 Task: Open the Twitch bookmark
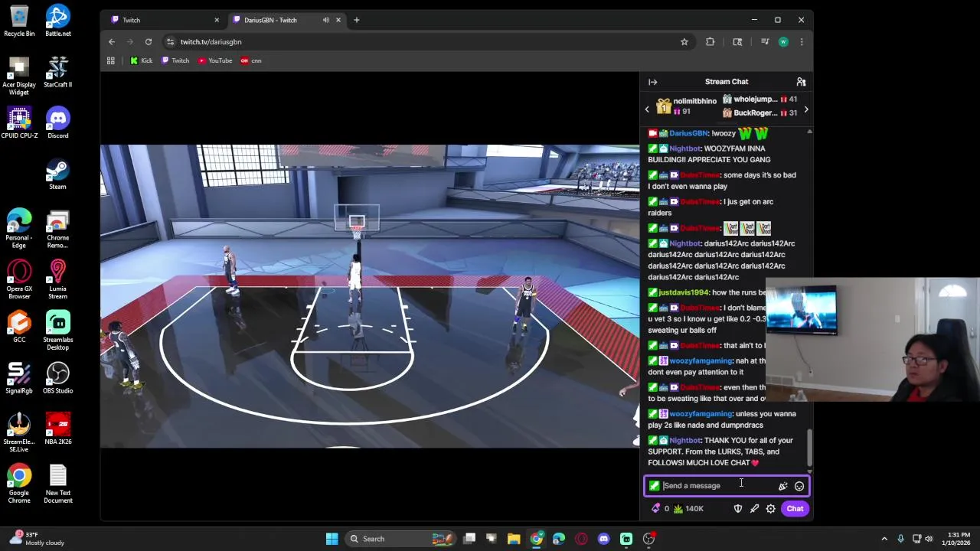point(175,60)
